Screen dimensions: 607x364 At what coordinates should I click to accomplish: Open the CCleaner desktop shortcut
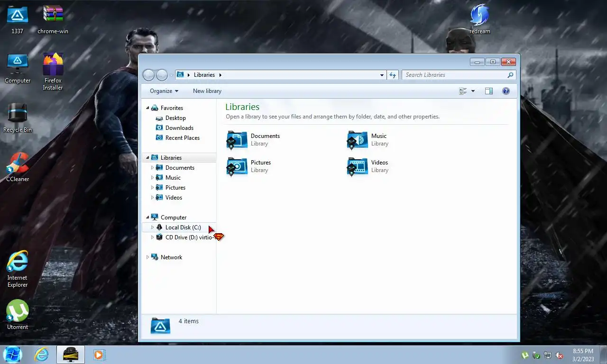[x=18, y=167]
